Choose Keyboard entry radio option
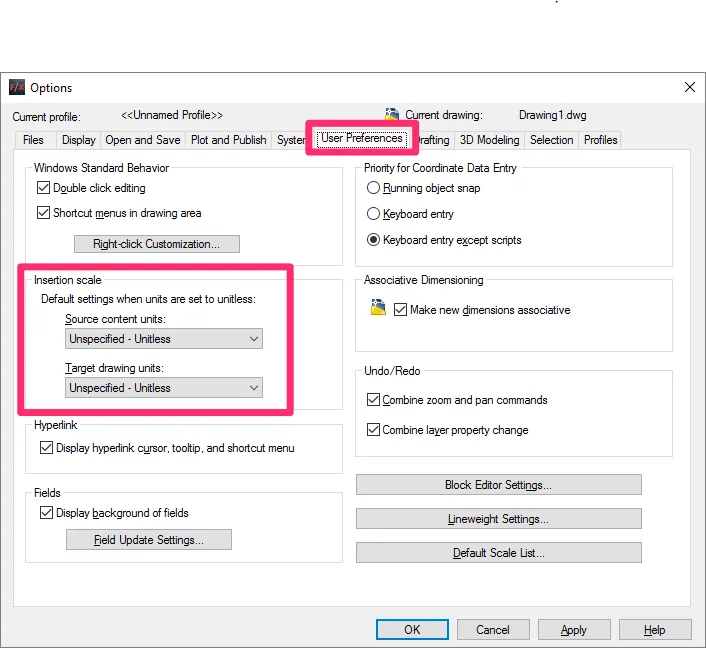Image resolution: width=706 pixels, height=648 pixels. [374, 214]
